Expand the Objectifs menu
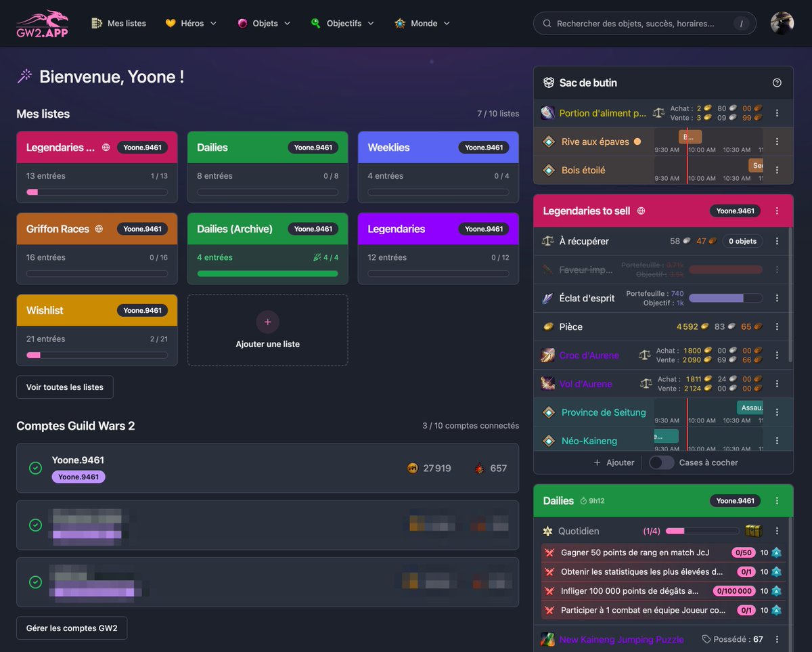Screen dimensions: 812x652 tap(342, 23)
